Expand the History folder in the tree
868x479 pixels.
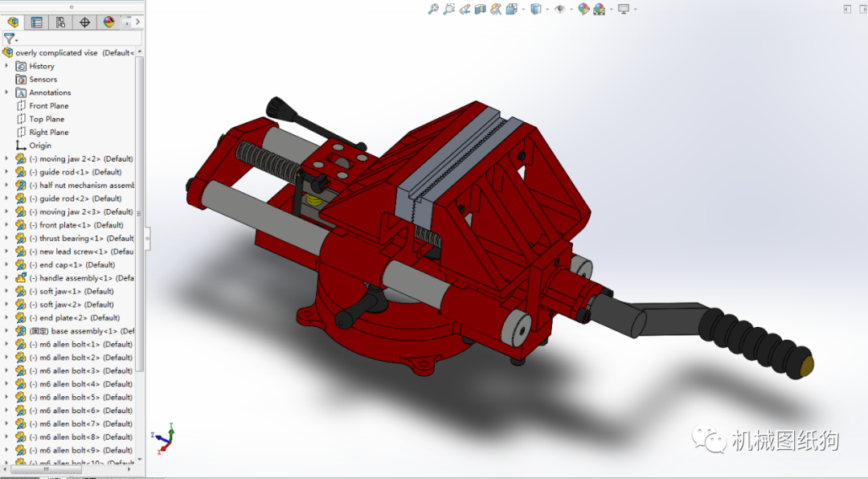coord(7,66)
